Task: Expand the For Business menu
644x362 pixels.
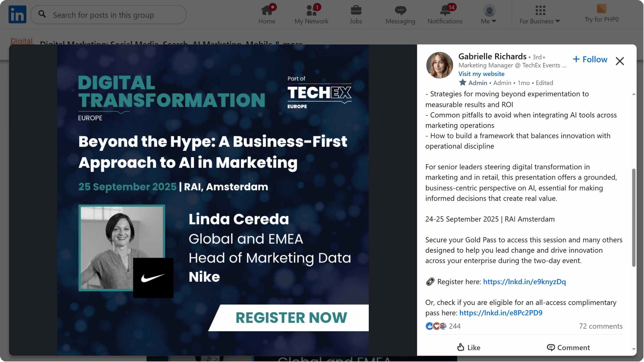Action: click(x=539, y=14)
